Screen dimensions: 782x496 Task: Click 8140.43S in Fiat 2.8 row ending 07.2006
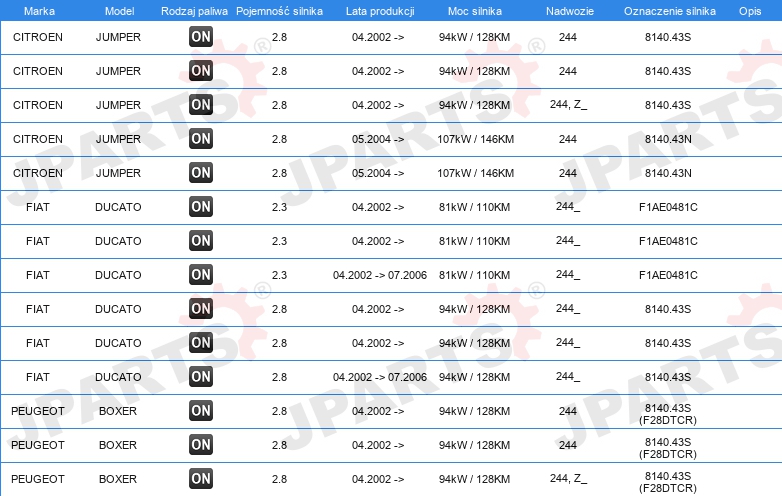point(668,377)
